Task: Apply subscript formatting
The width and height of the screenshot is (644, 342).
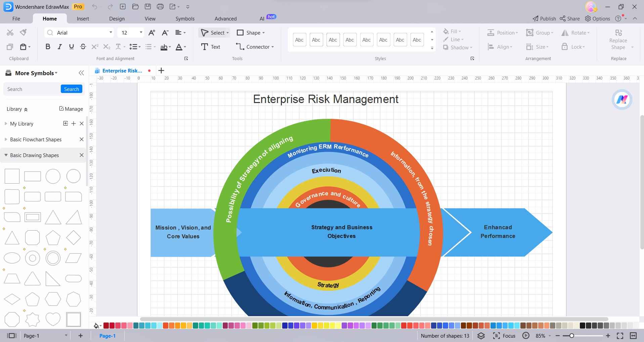Action: point(106,47)
